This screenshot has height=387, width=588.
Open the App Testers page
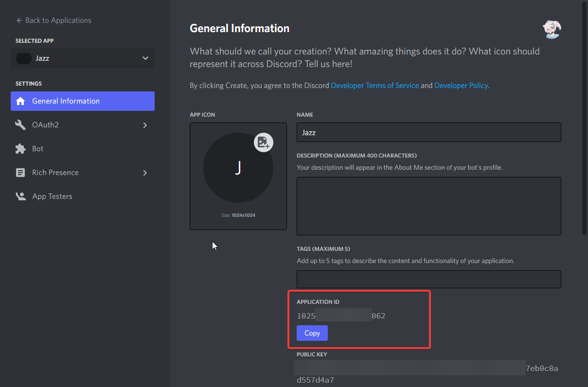click(83, 196)
